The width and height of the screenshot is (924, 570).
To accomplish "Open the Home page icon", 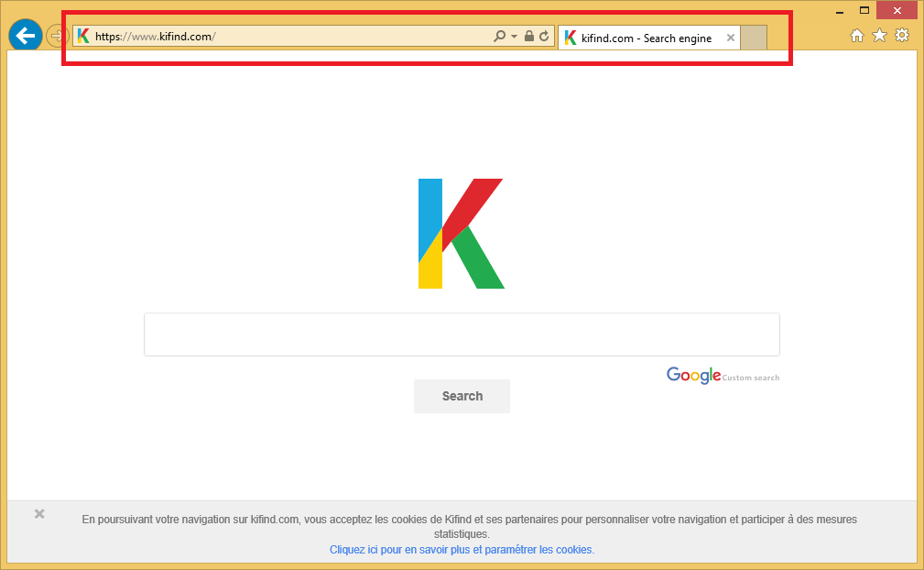I will coord(857,36).
